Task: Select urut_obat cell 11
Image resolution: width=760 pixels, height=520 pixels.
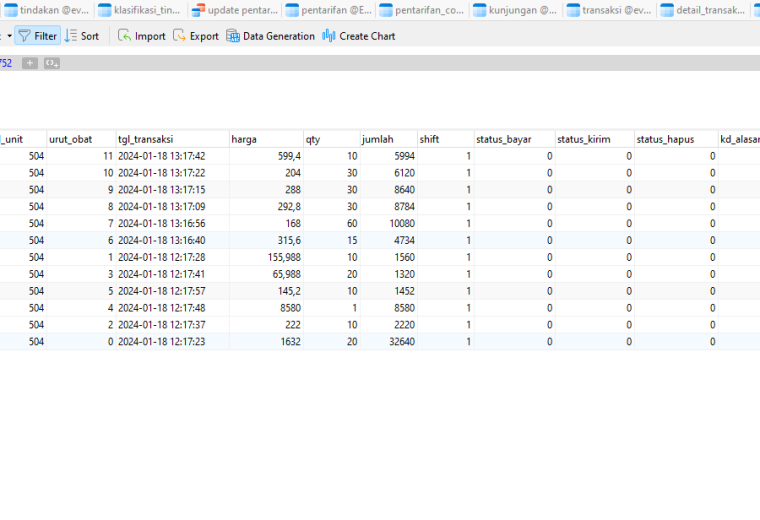Action: [x=81, y=156]
